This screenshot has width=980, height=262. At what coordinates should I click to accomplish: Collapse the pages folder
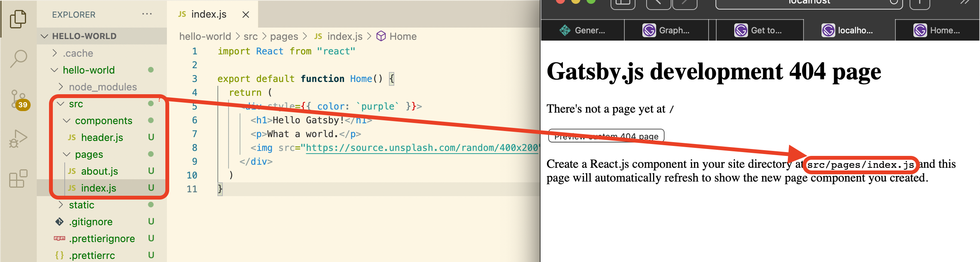click(x=102, y=154)
